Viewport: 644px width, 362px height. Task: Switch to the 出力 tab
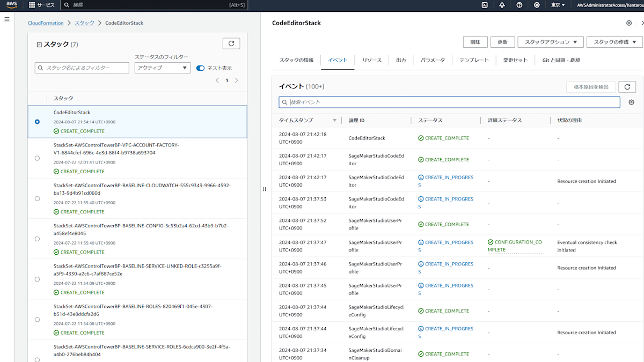[401, 60]
